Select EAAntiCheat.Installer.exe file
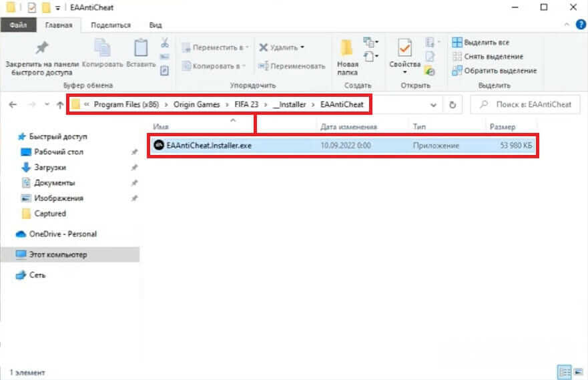This screenshot has height=380, width=588. (343, 146)
